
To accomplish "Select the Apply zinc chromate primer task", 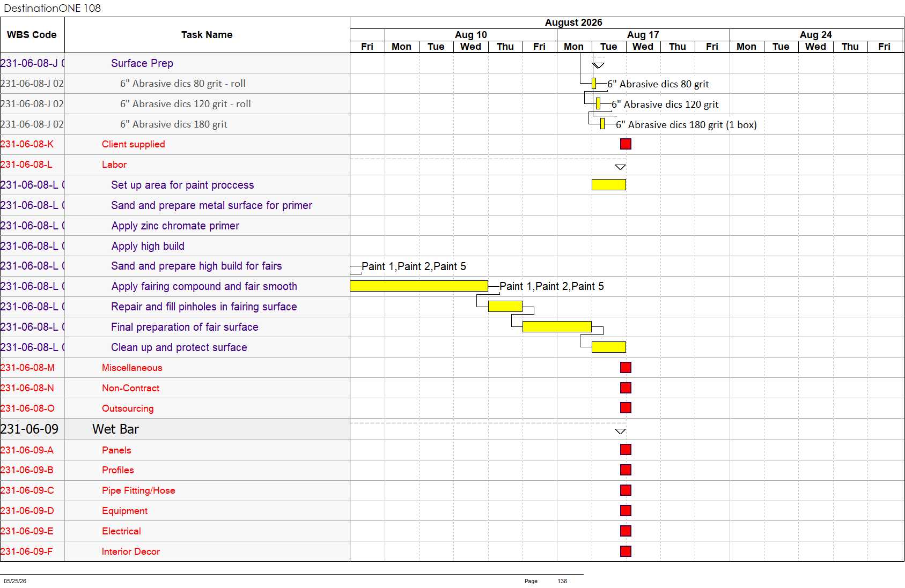I will coord(175,226).
